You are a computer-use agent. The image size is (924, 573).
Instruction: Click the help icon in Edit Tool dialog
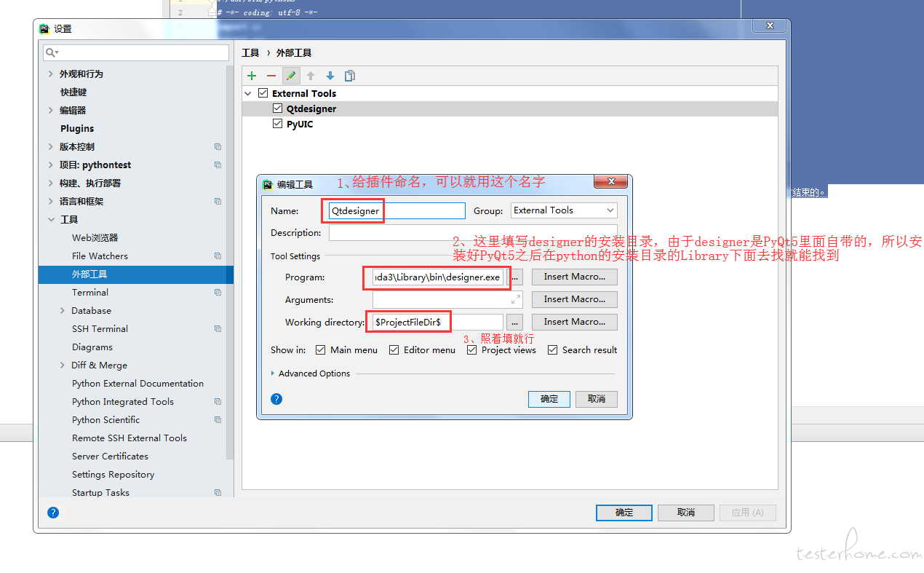276,399
